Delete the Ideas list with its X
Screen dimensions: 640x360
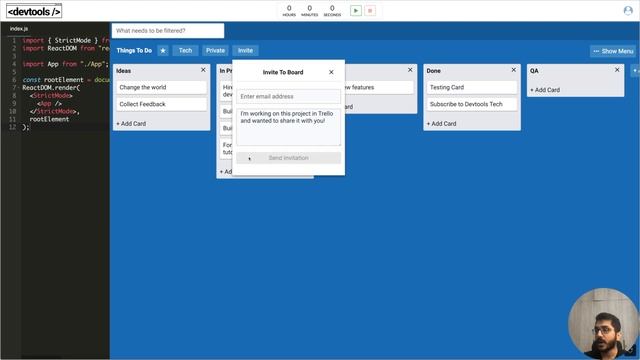[203, 70]
